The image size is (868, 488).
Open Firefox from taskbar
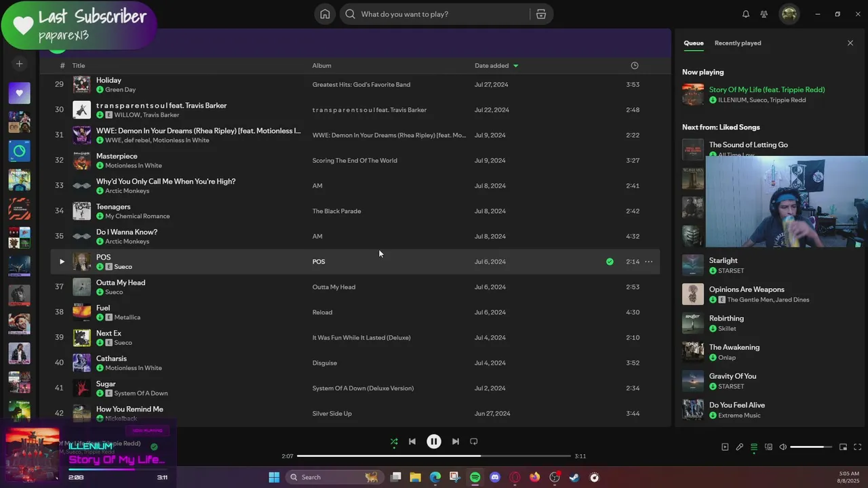coord(535,477)
